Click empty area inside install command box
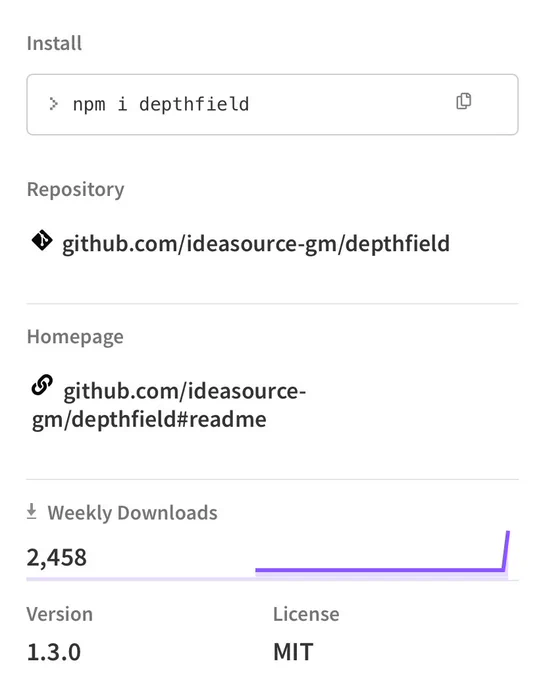Image resolution: width=545 pixels, height=680 pixels. pyautogui.click(x=351, y=105)
